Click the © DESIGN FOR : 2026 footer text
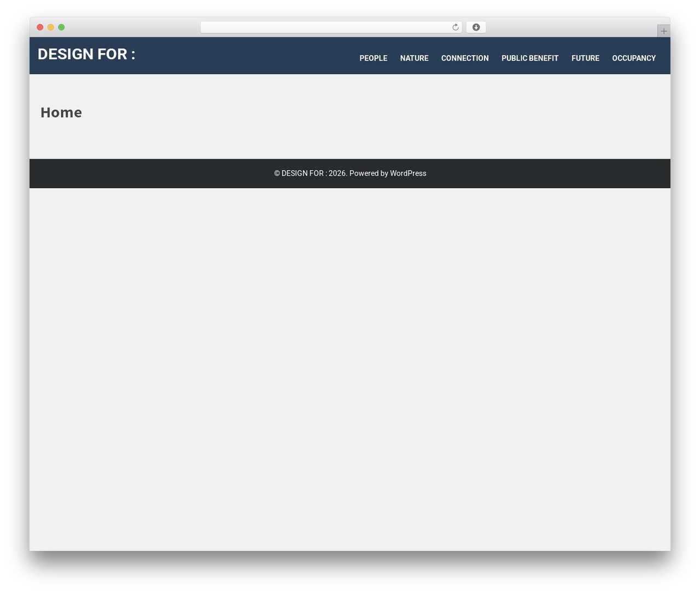This screenshot has width=700, height=593. tap(311, 173)
